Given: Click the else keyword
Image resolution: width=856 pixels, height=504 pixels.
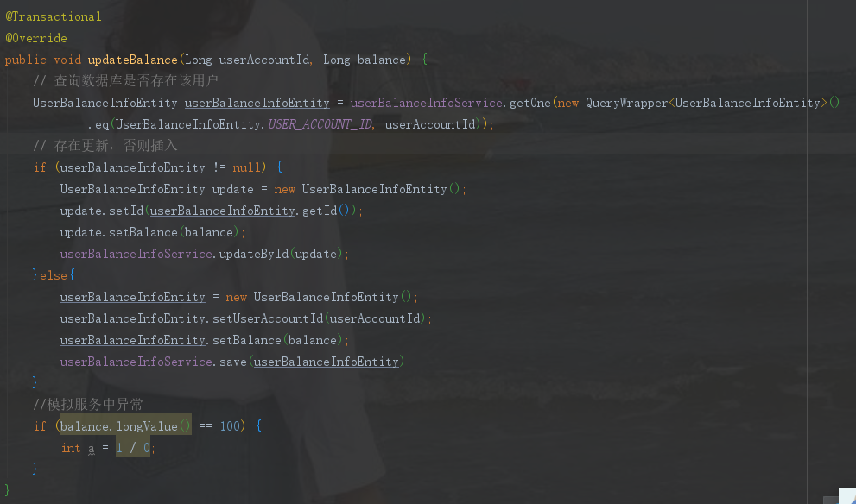Looking at the screenshot, I should (54, 276).
